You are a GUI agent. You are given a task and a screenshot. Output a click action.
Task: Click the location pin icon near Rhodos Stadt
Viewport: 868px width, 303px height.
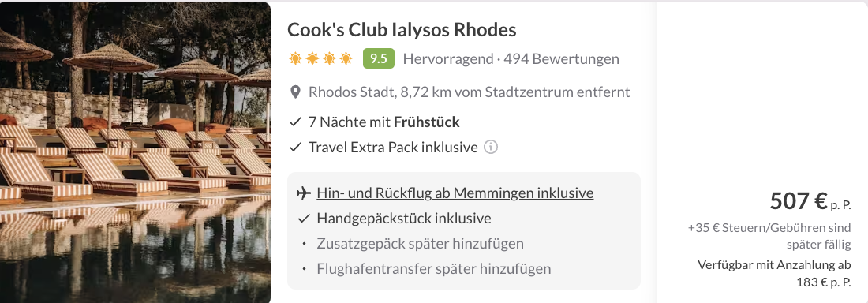(296, 92)
